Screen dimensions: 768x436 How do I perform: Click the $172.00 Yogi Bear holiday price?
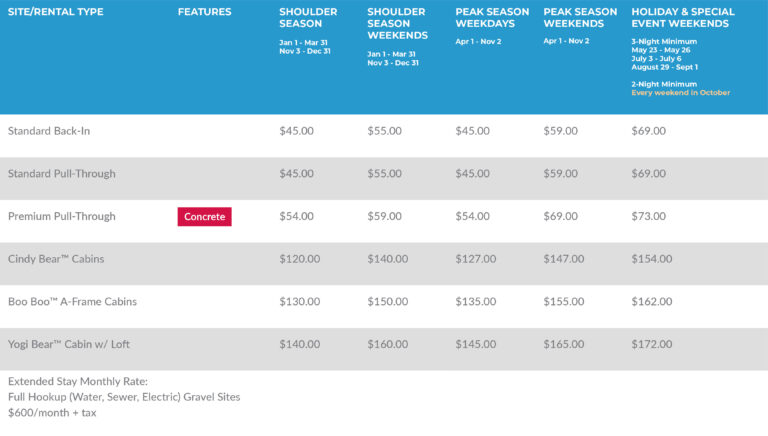pos(651,345)
